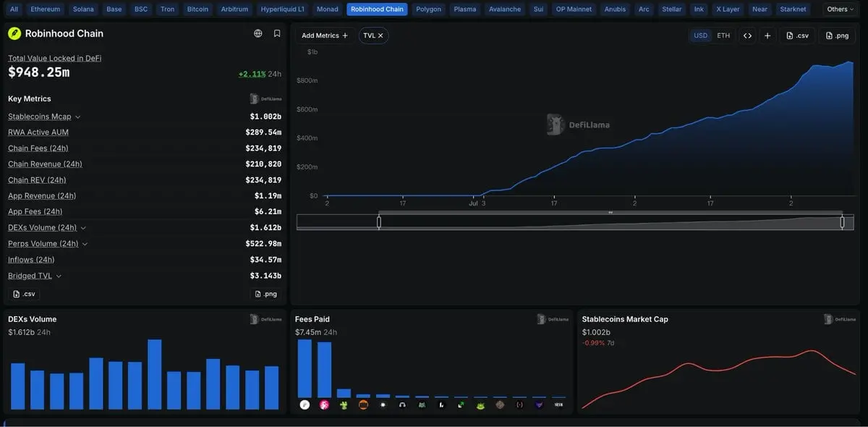Viewport: 868px width, 427px height.
Task: Click the pink protocol icon in Fees Paid
Action: [324, 405]
